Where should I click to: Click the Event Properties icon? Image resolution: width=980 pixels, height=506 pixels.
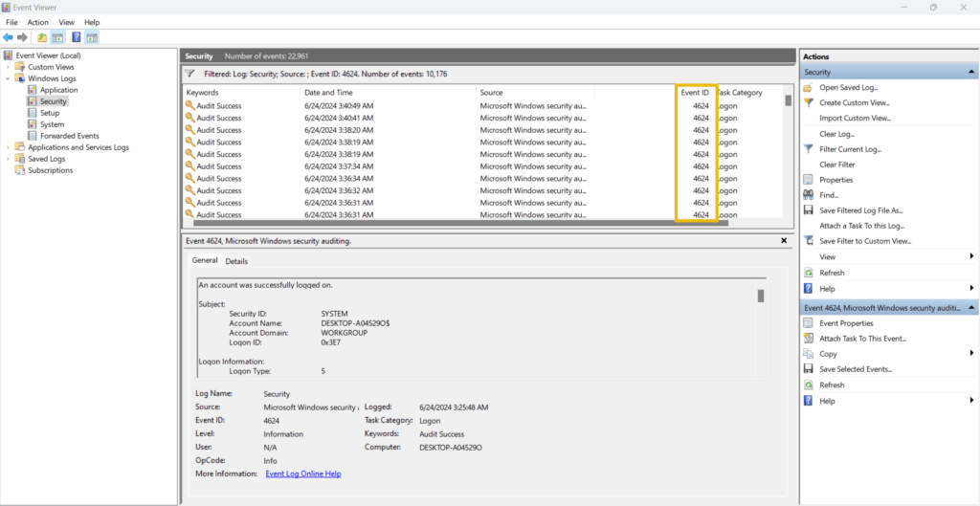808,323
